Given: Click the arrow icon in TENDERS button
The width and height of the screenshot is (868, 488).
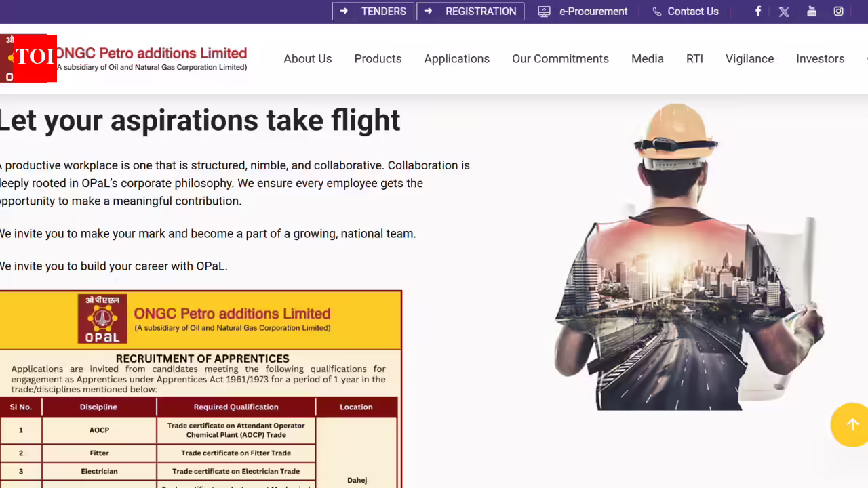Looking at the screenshot, I should point(344,11).
